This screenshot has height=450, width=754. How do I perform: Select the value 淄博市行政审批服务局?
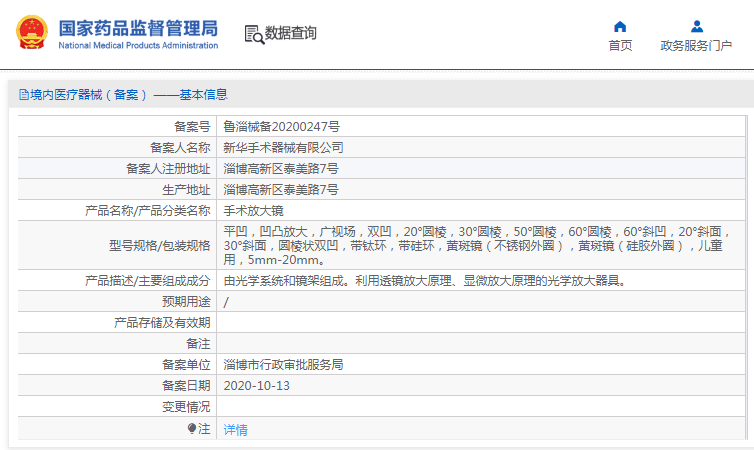pos(283,365)
